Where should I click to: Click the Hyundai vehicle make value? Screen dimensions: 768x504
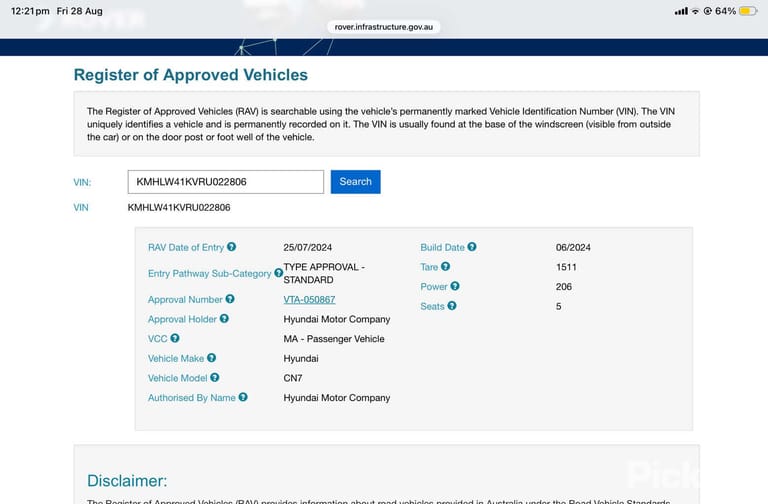click(301, 359)
